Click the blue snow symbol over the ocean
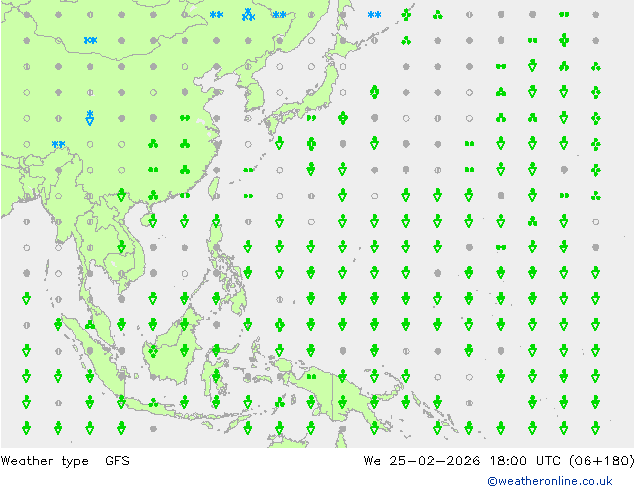This screenshot has height=490, width=634. (374, 15)
